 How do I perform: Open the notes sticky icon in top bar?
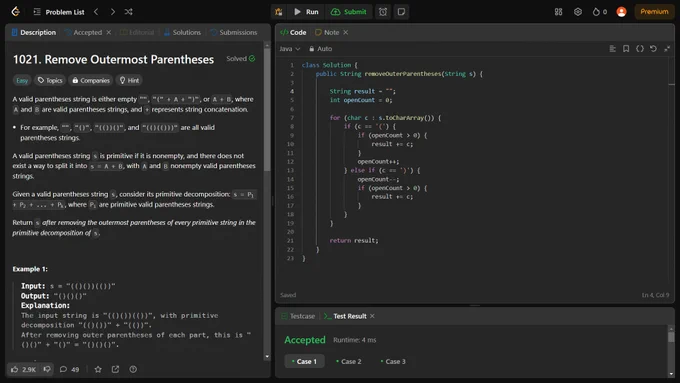(401, 12)
